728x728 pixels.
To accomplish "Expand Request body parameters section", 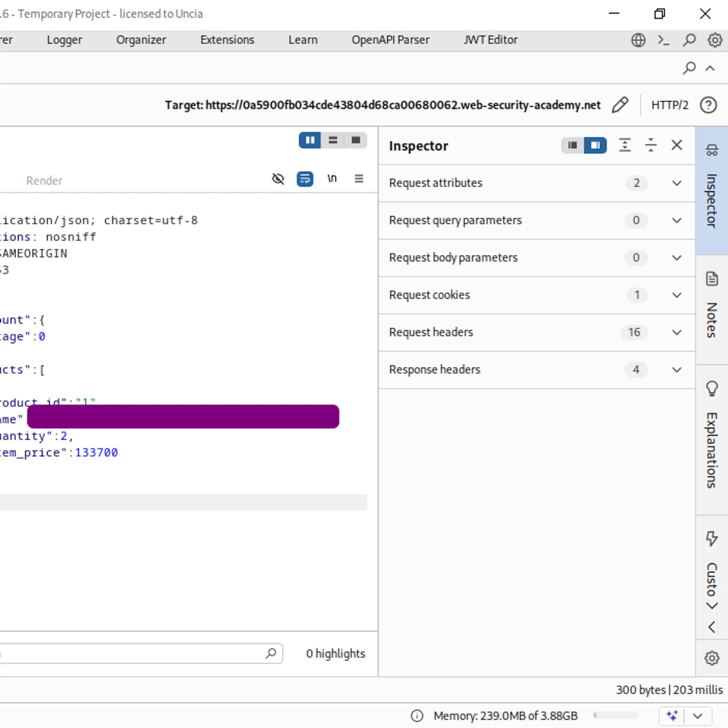I will pos(537,257).
